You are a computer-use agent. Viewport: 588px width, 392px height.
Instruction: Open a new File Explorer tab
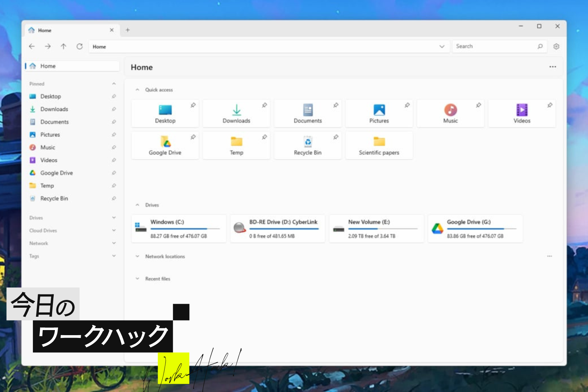pos(127,30)
